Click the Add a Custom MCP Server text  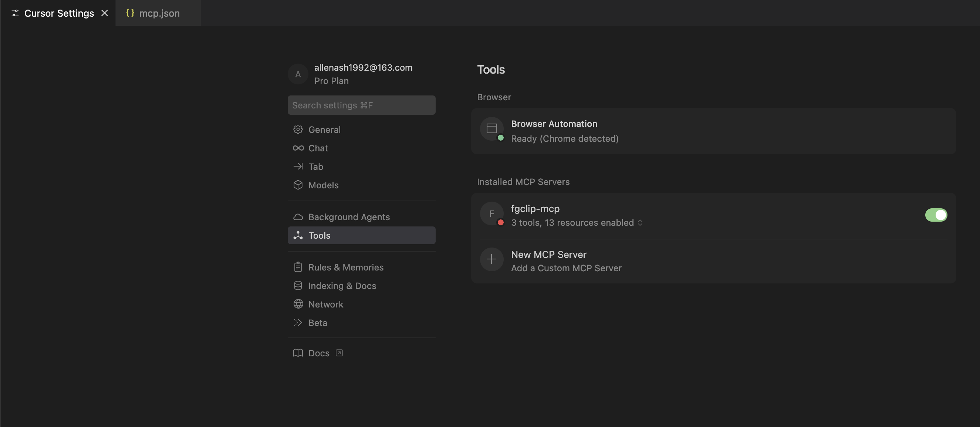coord(566,268)
